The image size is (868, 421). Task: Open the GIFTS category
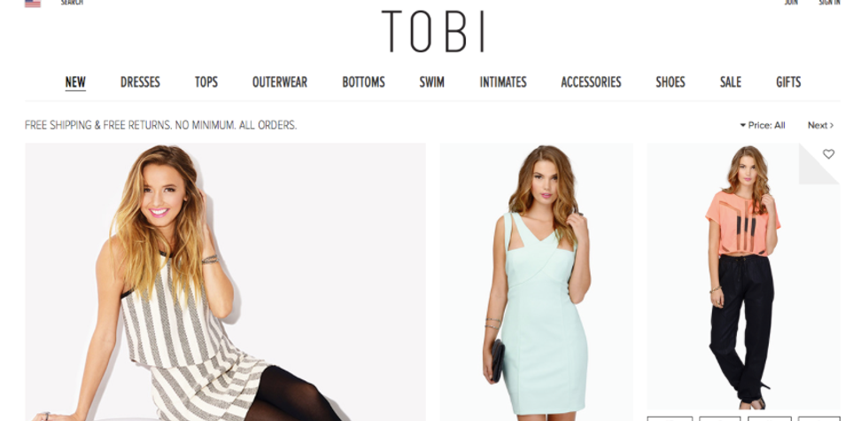coord(788,82)
